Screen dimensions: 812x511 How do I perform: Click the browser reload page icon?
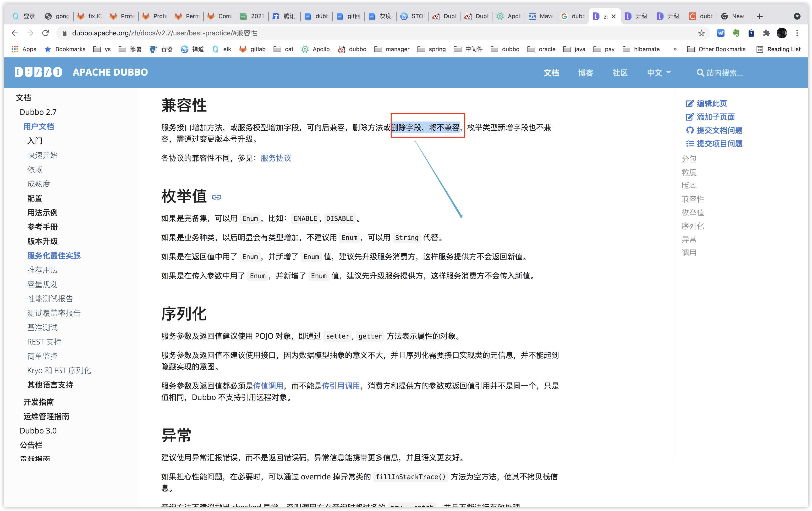coord(45,33)
